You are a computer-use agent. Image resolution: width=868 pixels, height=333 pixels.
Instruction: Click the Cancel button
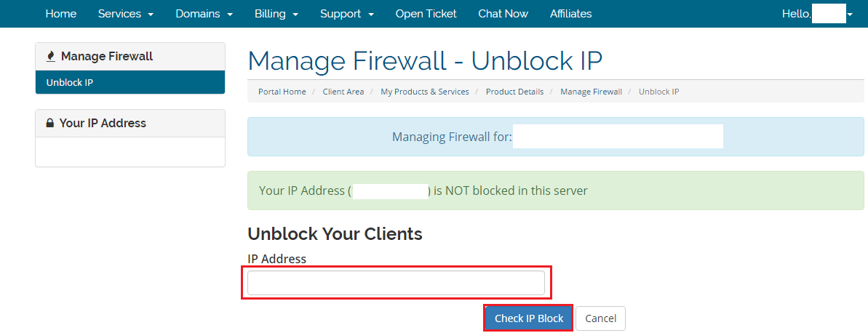point(601,318)
